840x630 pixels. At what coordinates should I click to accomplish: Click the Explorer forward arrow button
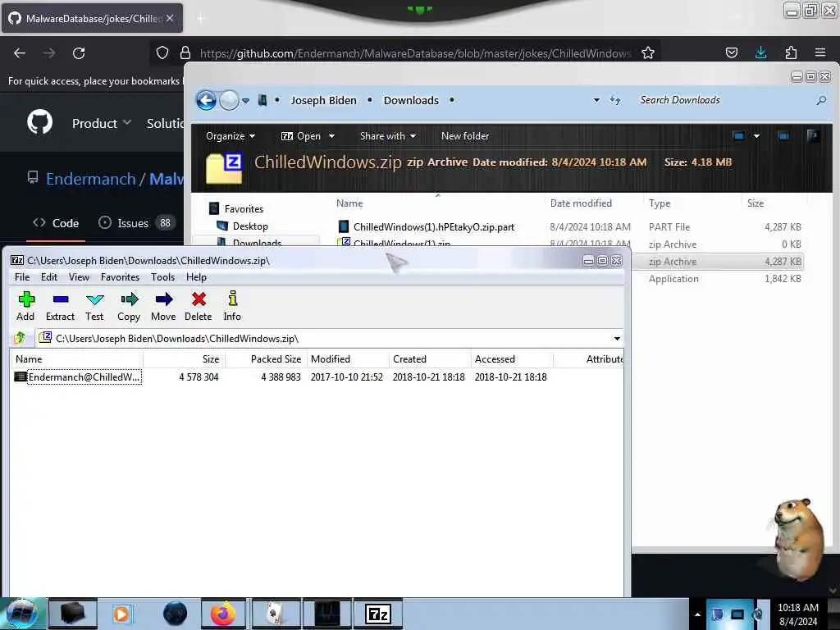tap(230, 100)
